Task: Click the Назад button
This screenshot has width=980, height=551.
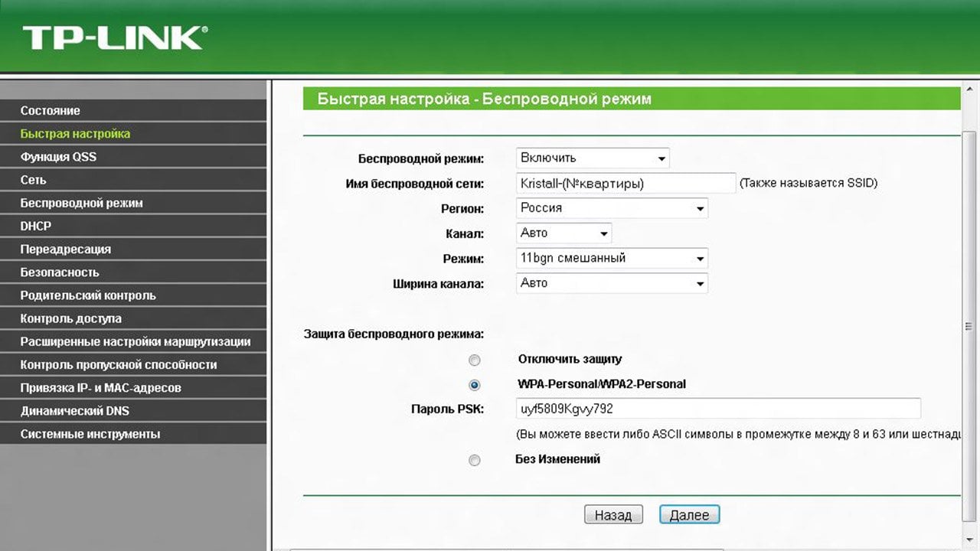Action: [x=613, y=515]
